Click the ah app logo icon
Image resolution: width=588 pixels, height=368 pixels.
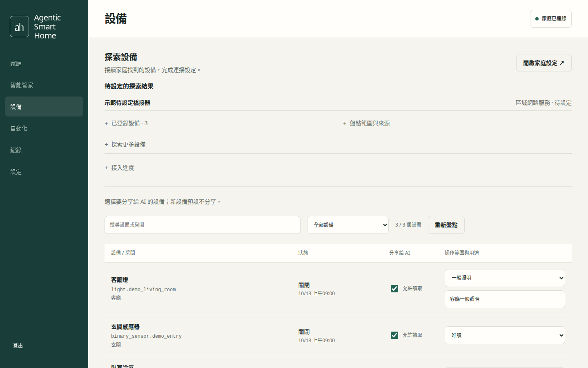click(19, 27)
